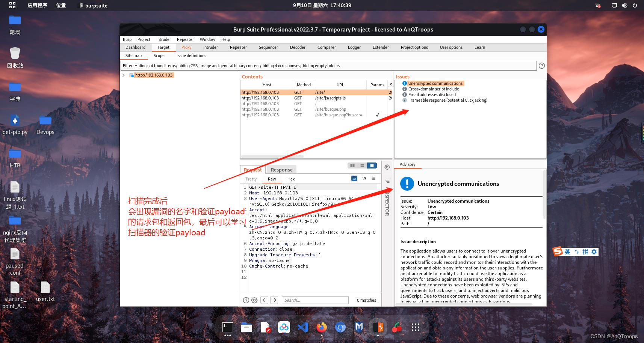Click the Contents horizontal scrollbar
The width and height of the screenshot is (644, 343).
(x=272, y=156)
